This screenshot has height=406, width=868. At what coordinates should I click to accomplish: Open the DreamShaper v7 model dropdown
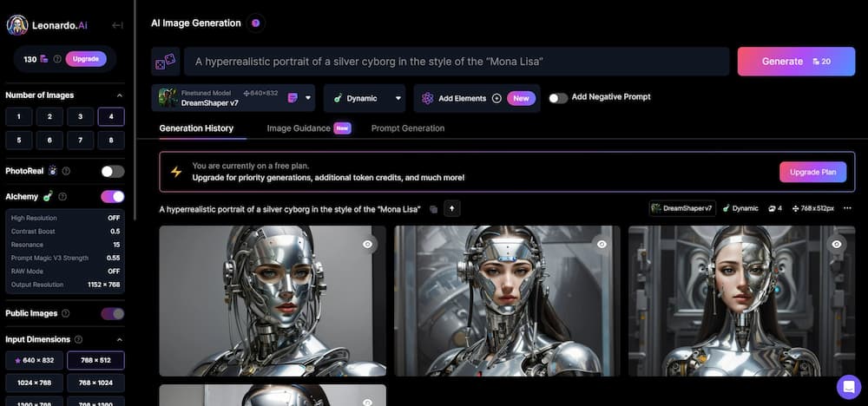(308, 99)
